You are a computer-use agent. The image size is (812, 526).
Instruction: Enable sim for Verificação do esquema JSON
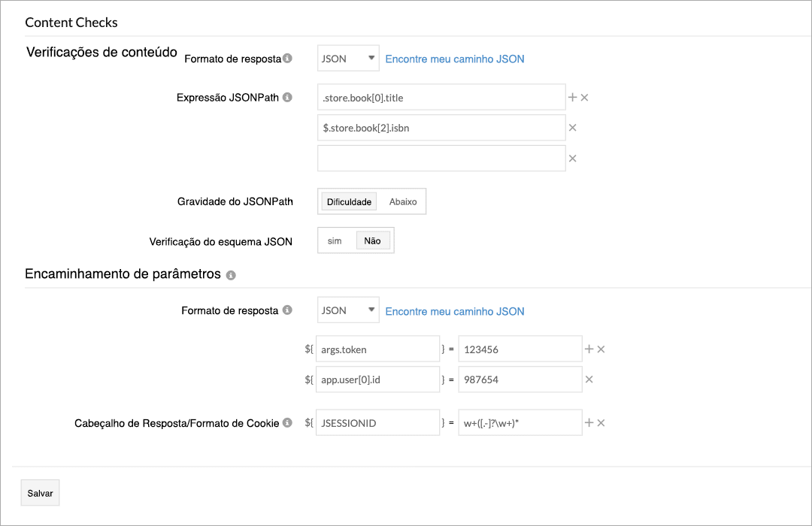(x=335, y=240)
